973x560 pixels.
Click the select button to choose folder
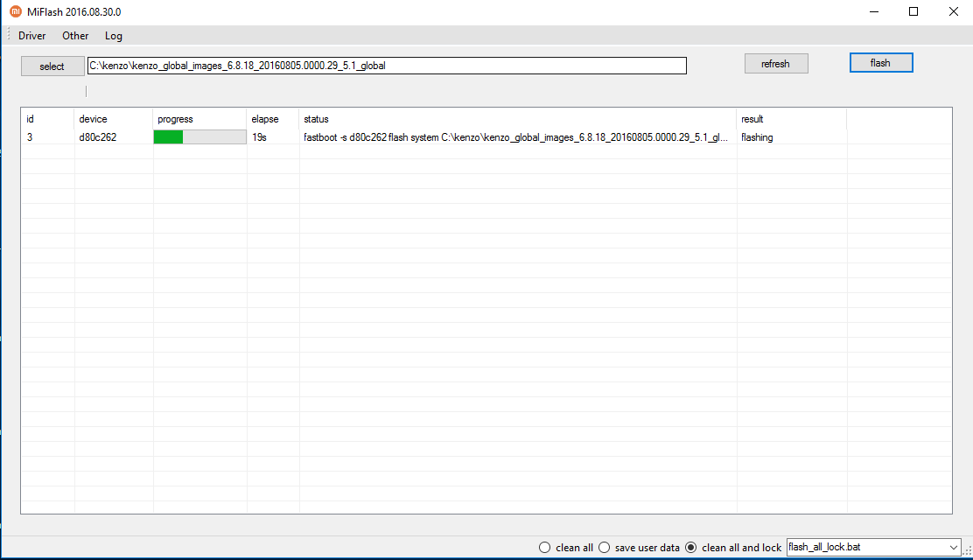[x=52, y=66]
